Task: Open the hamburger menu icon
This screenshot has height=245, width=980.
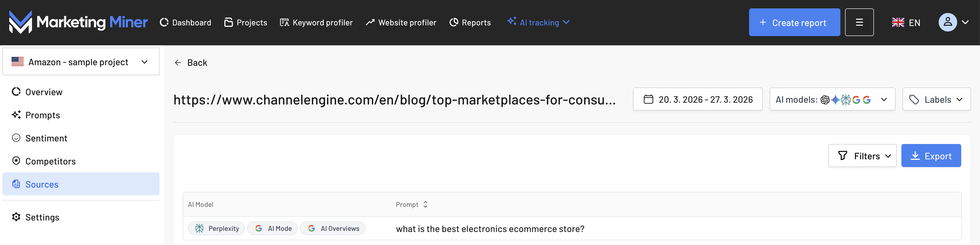Action: click(x=859, y=23)
